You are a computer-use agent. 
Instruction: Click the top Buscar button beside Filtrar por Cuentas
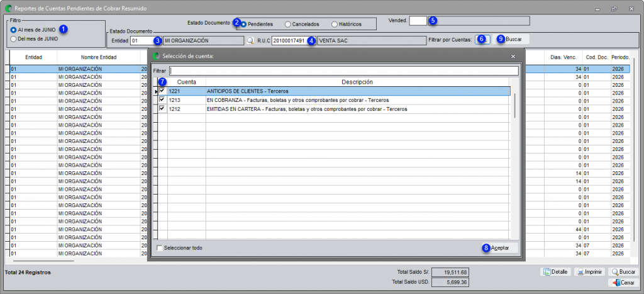point(511,39)
